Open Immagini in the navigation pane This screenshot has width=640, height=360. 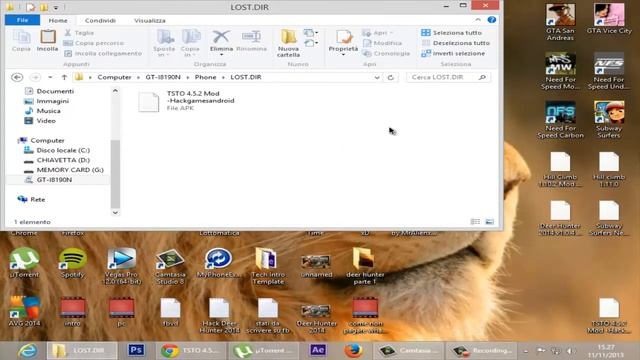[x=47, y=101]
